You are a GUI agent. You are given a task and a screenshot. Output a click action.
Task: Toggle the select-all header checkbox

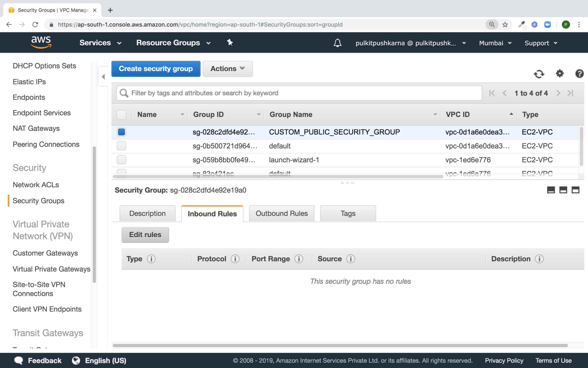point(121,115)
